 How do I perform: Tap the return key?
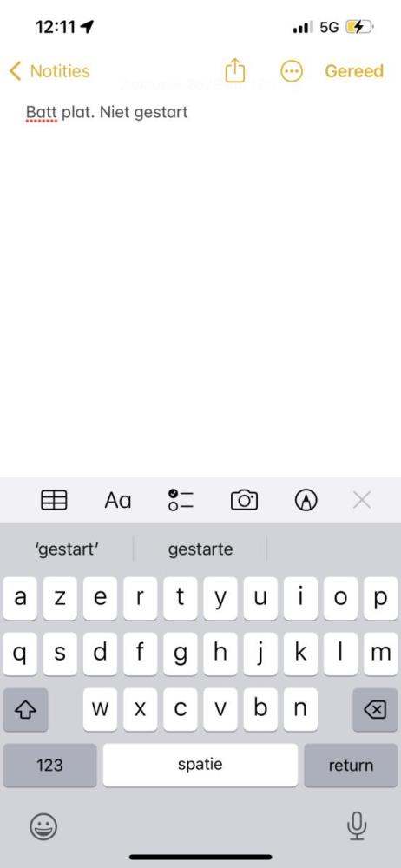click(x=351, y=765)
